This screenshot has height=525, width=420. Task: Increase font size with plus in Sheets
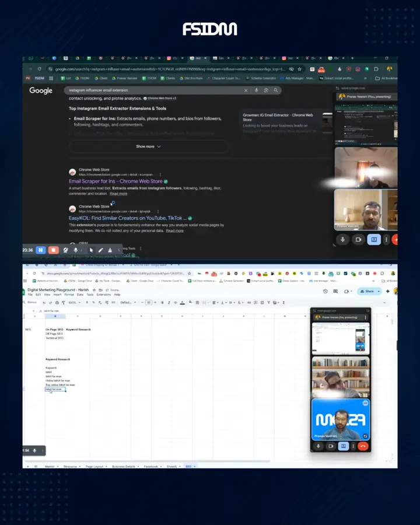155,303
